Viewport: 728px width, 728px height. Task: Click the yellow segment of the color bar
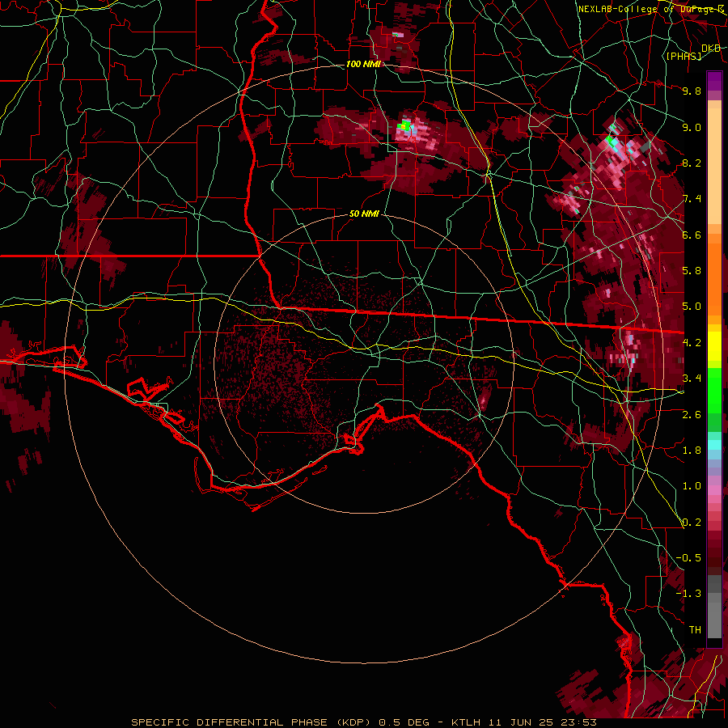[714, 346]
